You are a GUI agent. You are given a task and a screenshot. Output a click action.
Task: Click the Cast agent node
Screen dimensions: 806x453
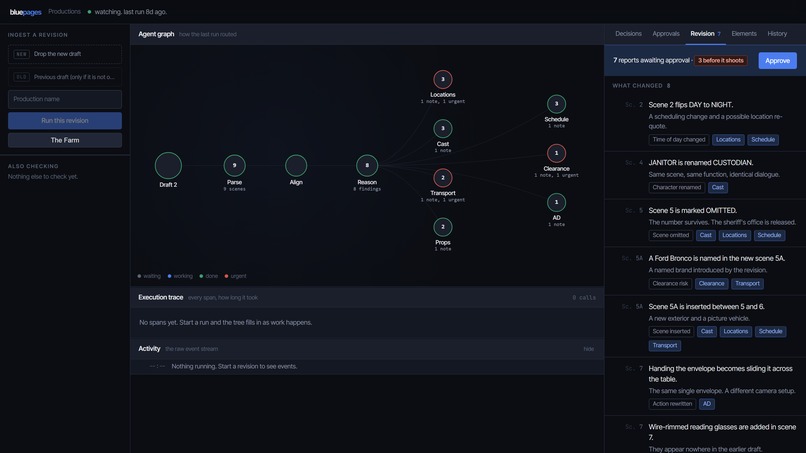click(443, 129)
